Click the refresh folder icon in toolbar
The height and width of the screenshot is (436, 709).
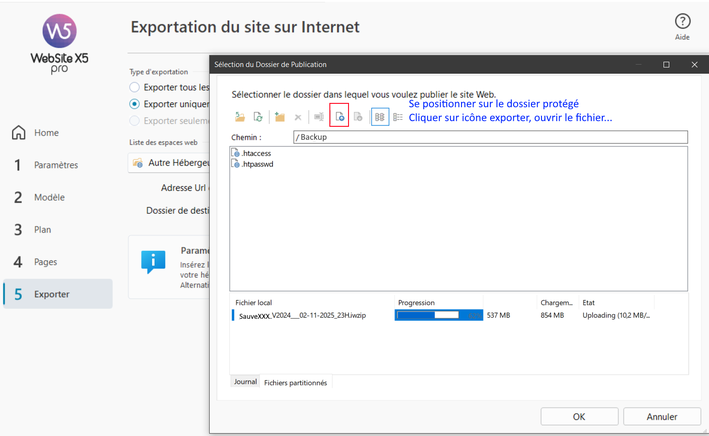point(258,117)
